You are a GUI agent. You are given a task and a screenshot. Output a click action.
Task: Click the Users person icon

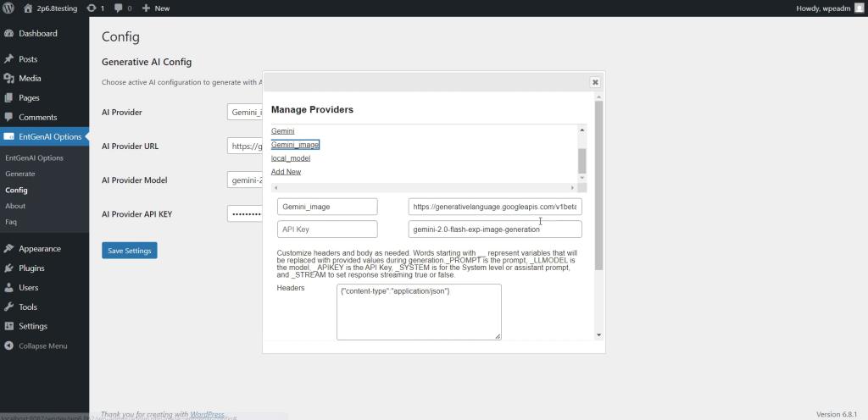coord(8,287)
